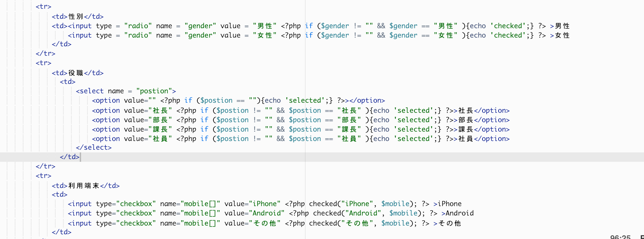This screenshot has height=239, width=644.
Task: Click the lone <td> tag above the select element
Action: click(x=68, y=82)
